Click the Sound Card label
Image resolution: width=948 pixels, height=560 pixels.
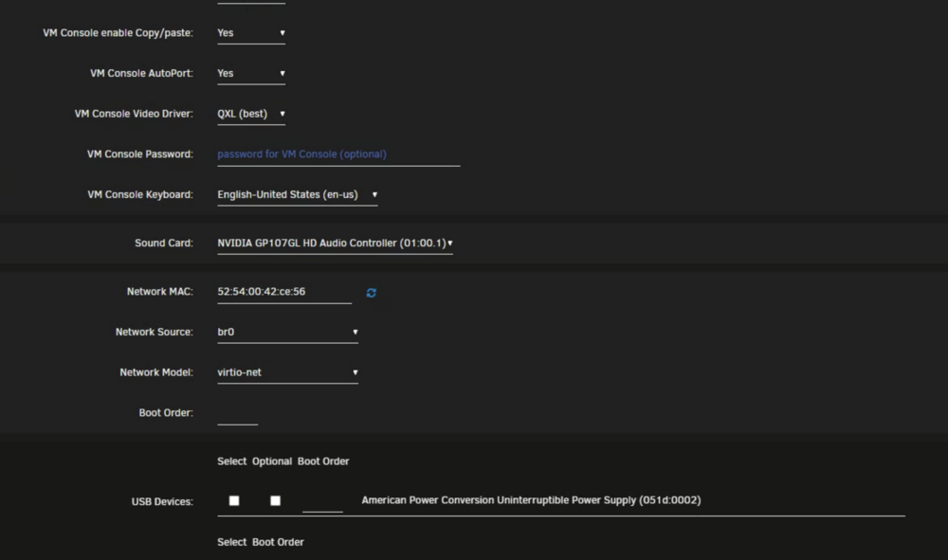click(x=164, y=243)
